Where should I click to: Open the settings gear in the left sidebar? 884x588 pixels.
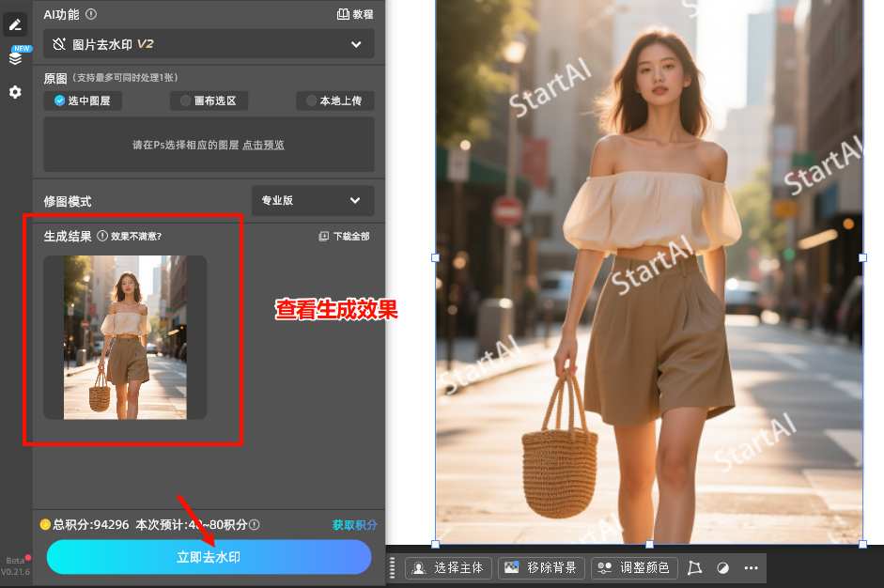pos(15,92)
